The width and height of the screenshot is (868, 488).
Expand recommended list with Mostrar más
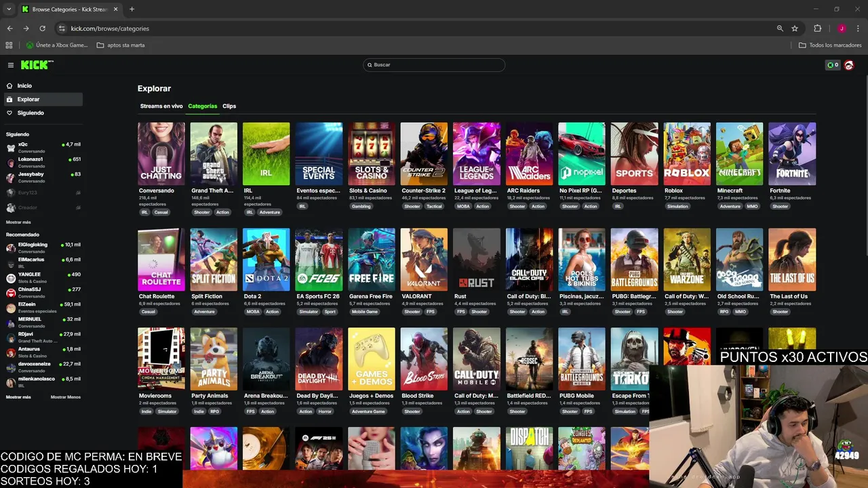tap(18, 397)
